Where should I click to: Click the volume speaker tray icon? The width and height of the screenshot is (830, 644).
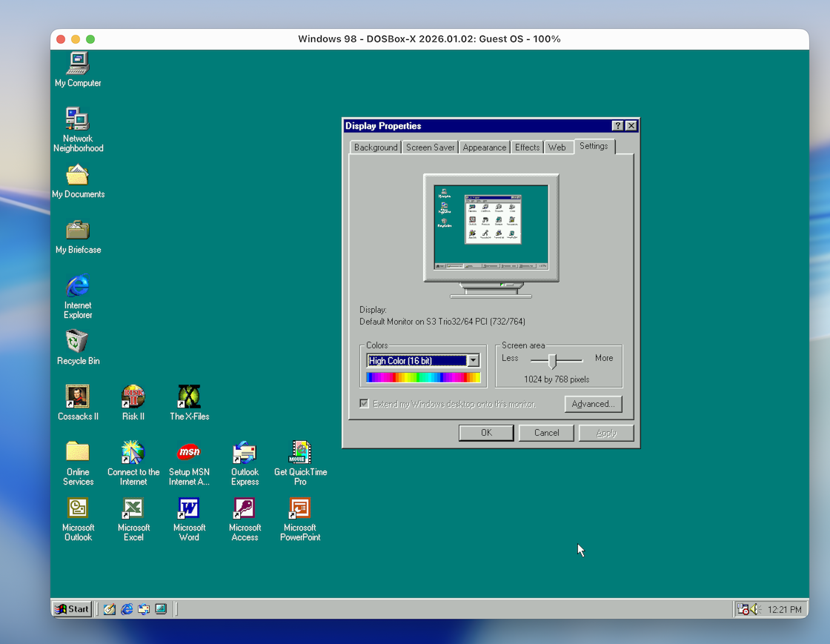click(x=755, y=610)
